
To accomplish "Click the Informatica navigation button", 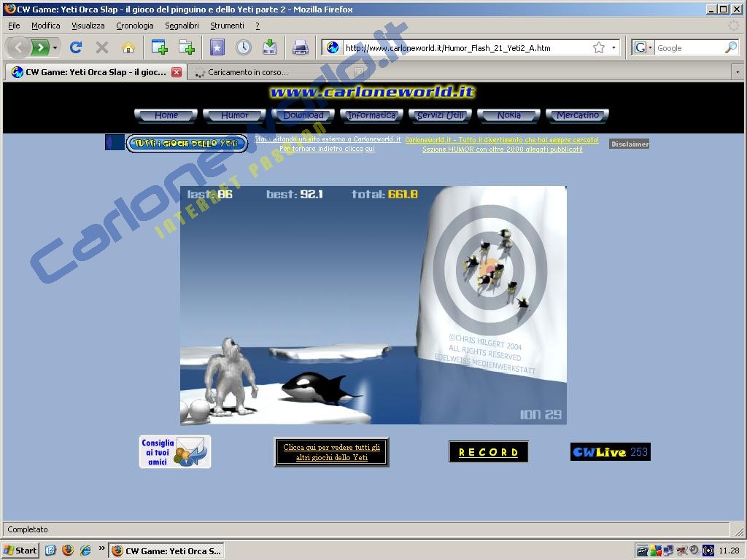I will pyautogui.click(x=371, y=115).
